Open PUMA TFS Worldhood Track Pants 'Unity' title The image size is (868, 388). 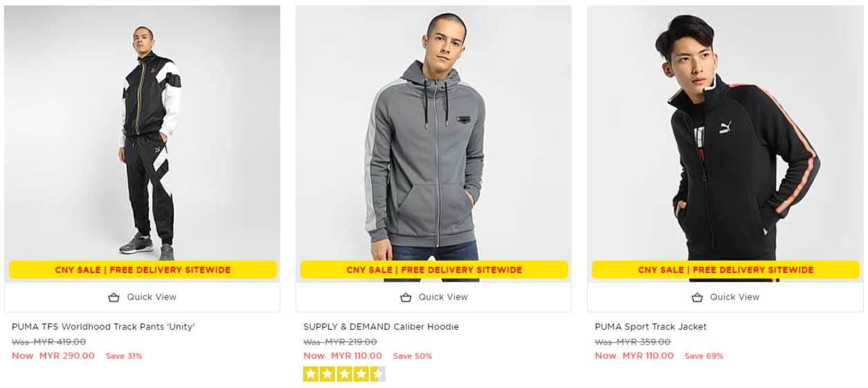pyautogui.click(x=103, y=326)
